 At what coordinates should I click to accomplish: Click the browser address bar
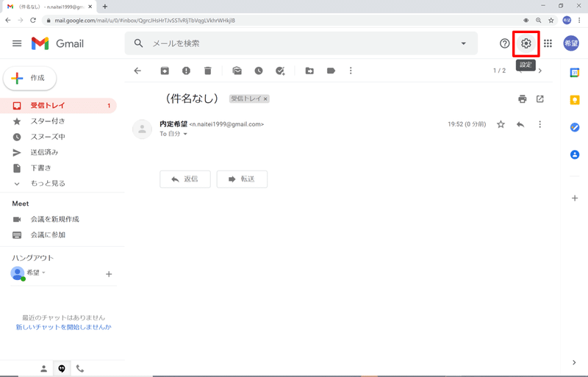point(282,21)
